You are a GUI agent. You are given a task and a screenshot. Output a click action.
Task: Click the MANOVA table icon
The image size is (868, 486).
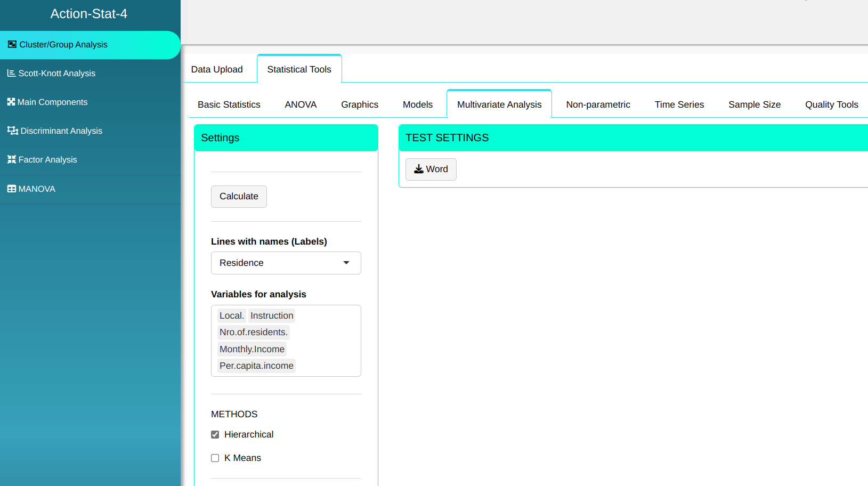11,189
